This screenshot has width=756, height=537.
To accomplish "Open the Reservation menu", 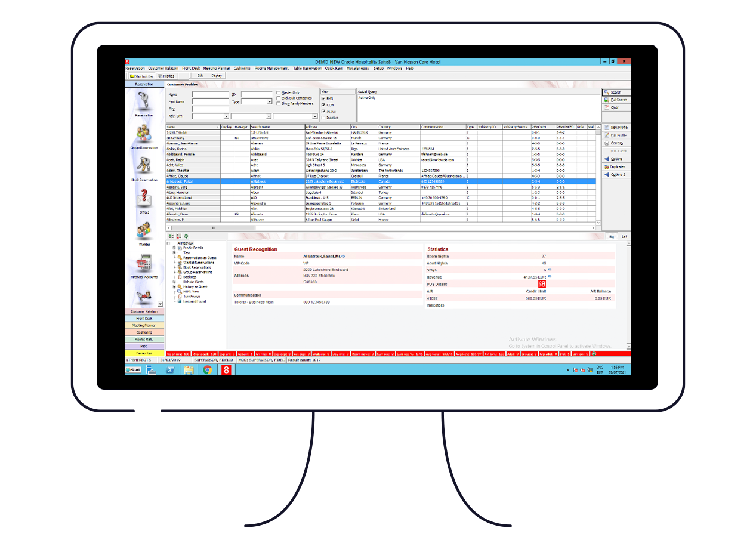I will [135, 69].
